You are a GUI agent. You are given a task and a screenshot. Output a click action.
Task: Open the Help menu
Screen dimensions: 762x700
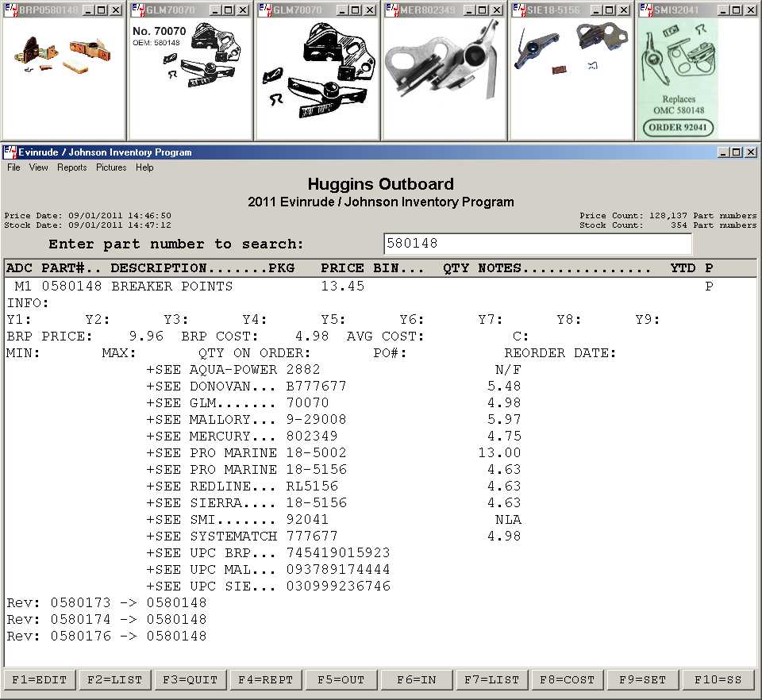[x=144, y=167]
